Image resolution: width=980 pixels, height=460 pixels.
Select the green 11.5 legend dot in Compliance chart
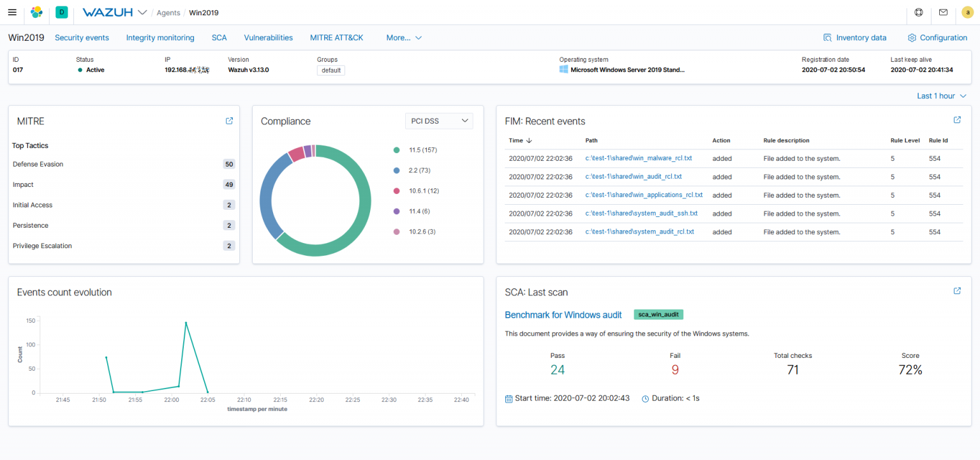coord(397,149)
